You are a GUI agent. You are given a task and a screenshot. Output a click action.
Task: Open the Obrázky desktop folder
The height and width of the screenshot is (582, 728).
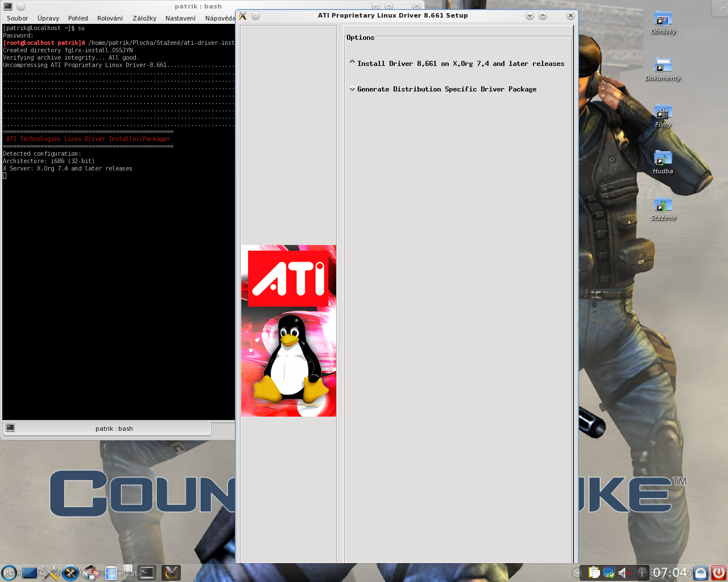663,23
